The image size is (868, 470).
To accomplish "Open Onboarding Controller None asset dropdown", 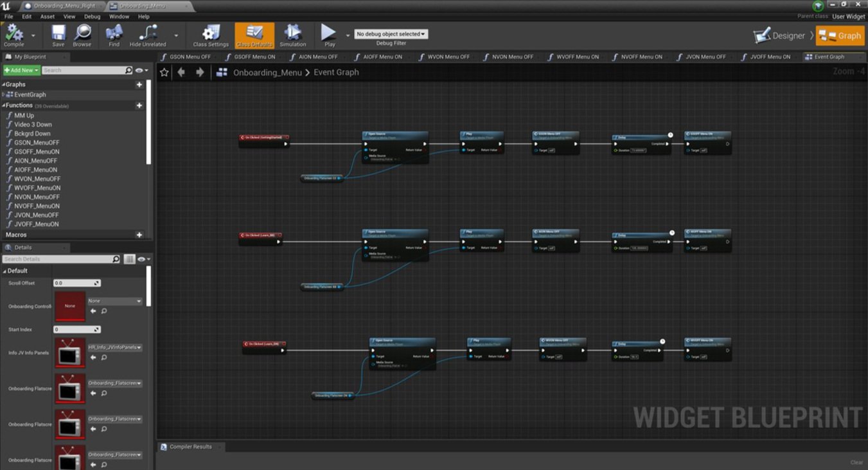I will (115, 301).
